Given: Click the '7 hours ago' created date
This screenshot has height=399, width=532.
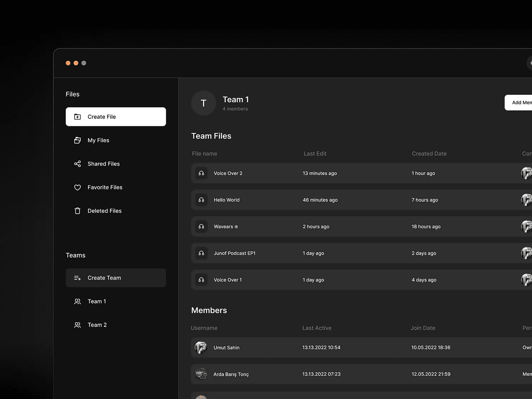Looking at the screenshot, I should click(x=425, y=200).
